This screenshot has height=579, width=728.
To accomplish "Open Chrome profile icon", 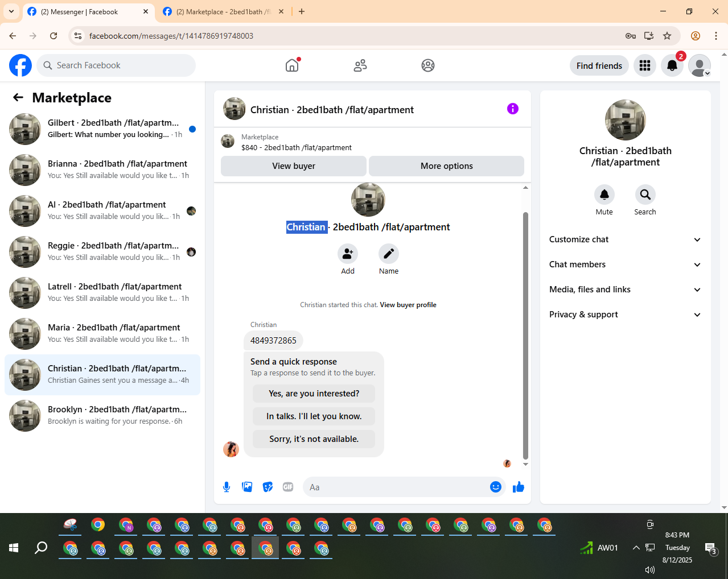I will point(696,36).
